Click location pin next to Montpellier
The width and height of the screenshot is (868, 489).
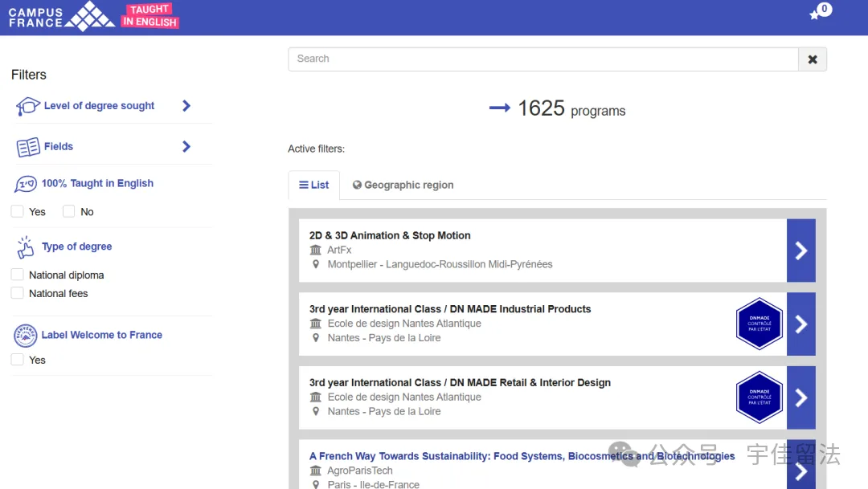pyautogui.click(x=316, y=264)
